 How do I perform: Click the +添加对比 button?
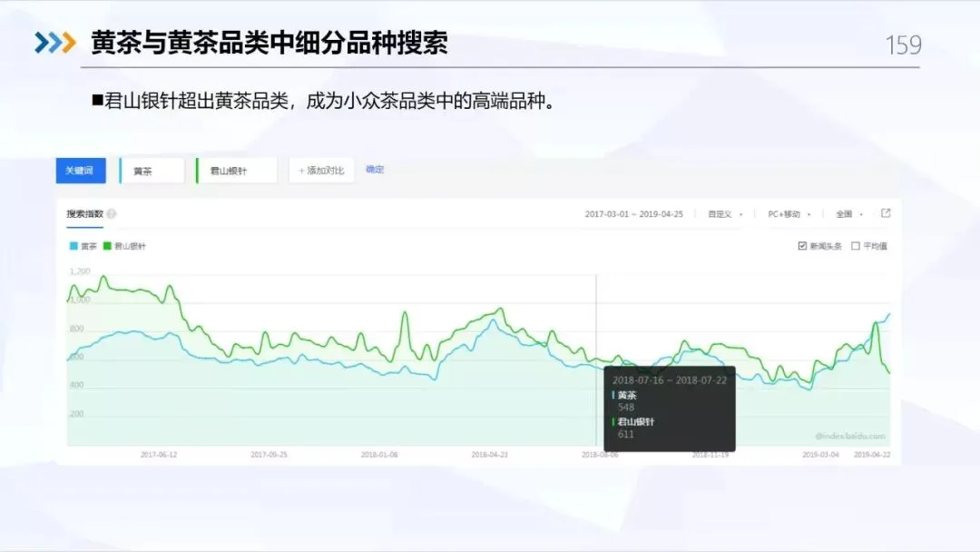pyautogui.click(x=321, y=171)
